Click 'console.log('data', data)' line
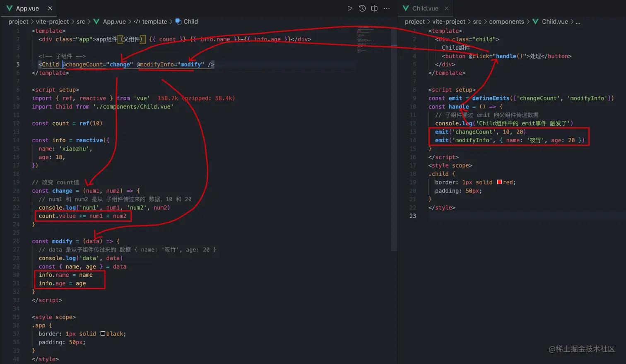The image size is (626, 364). coord(81,258)
